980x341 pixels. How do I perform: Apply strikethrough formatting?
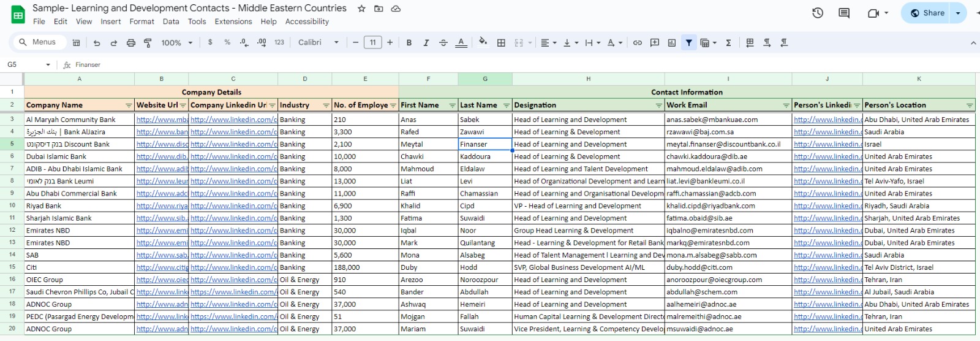coord(443,42)
